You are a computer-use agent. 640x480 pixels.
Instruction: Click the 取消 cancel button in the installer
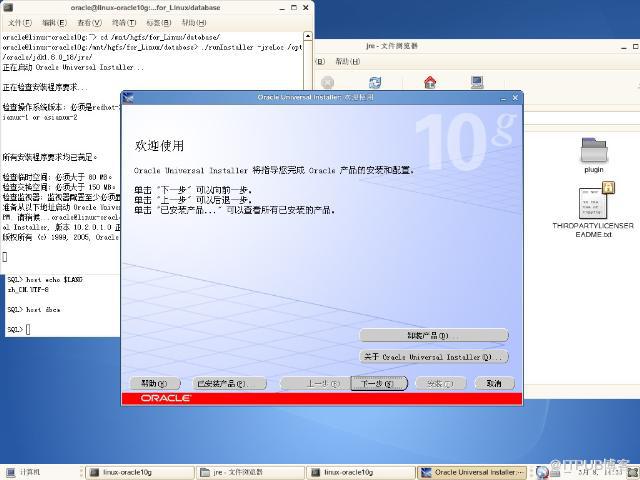tap(494, 383)
